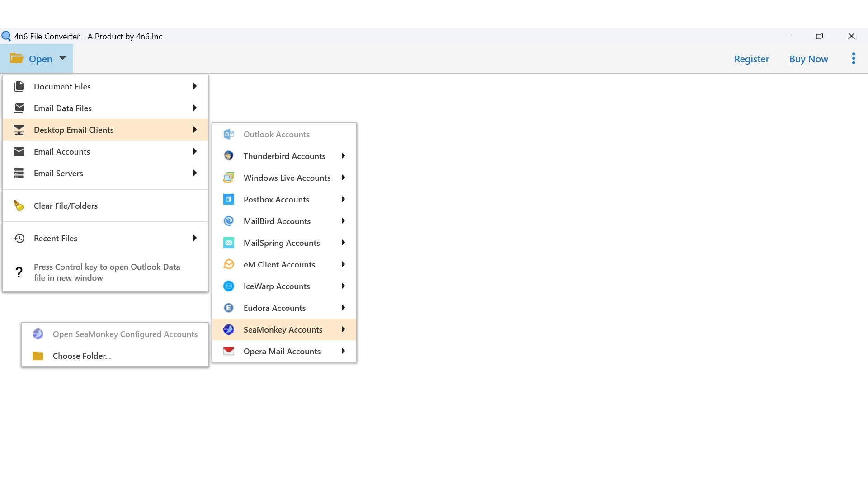This screenshot has width=868, height=488.
Task: Click the Clear File/Folders broom icon
Action: pos(19,206)
